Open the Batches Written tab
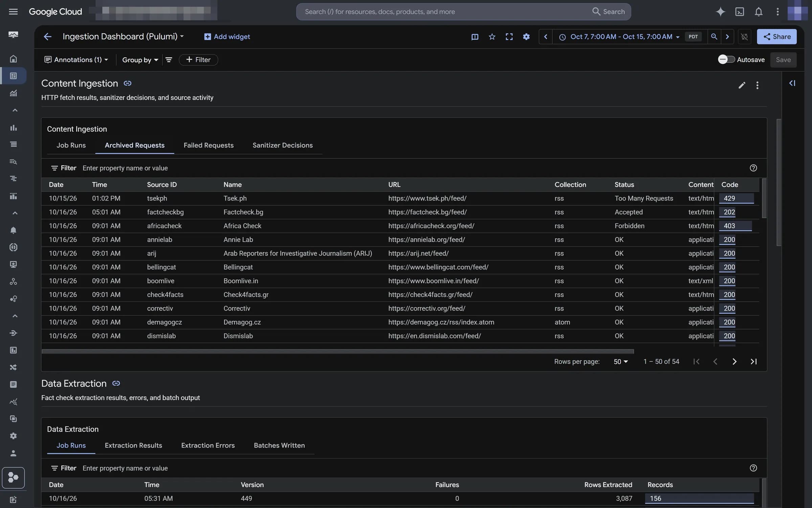The height and width of the screenshot is (508, 812). coord(279,445)
